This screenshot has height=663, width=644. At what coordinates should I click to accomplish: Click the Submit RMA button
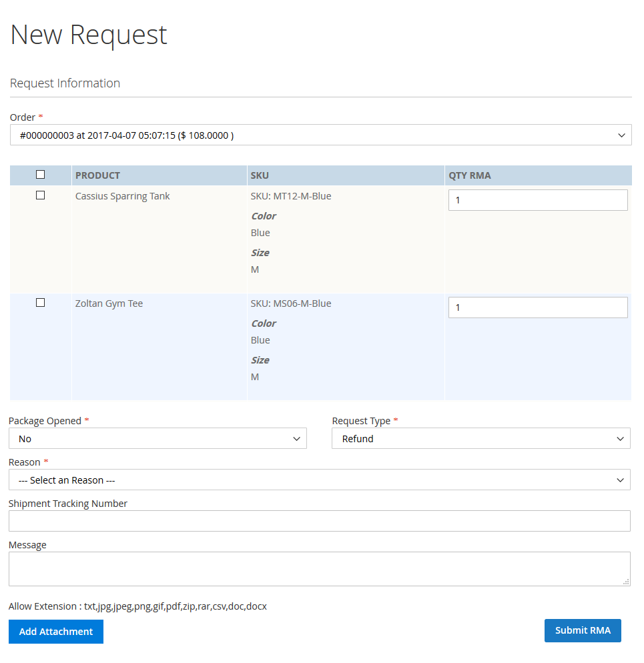pyautogui.click(x=583, y=630)
